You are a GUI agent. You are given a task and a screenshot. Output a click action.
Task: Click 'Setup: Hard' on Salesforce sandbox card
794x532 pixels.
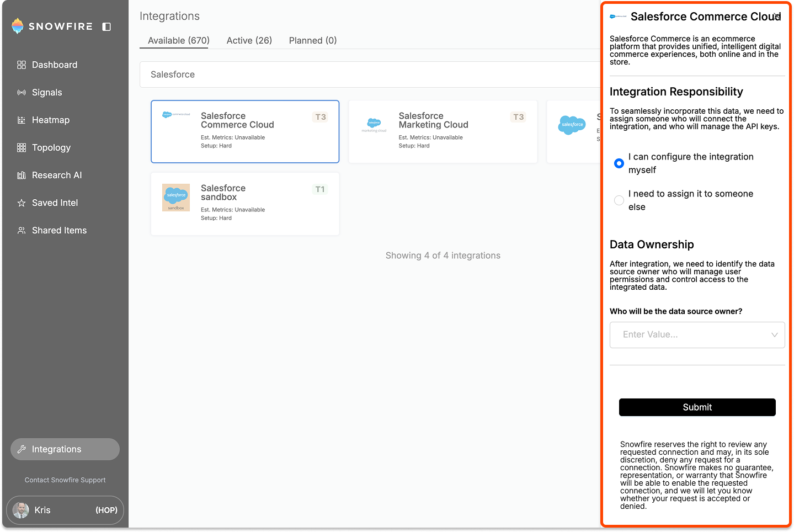216,218
